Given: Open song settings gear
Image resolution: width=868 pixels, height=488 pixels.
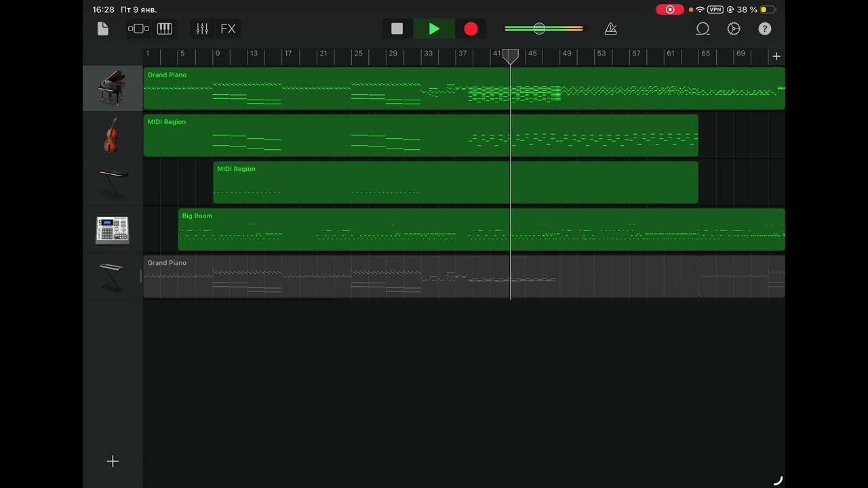Looking at the screenshot, I should coord(734,28).
